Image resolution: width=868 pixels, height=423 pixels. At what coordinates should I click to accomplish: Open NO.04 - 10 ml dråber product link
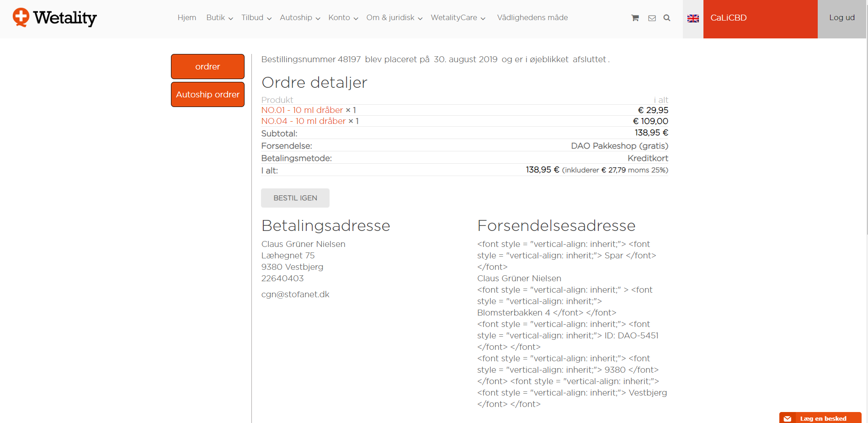click(303, 121)
